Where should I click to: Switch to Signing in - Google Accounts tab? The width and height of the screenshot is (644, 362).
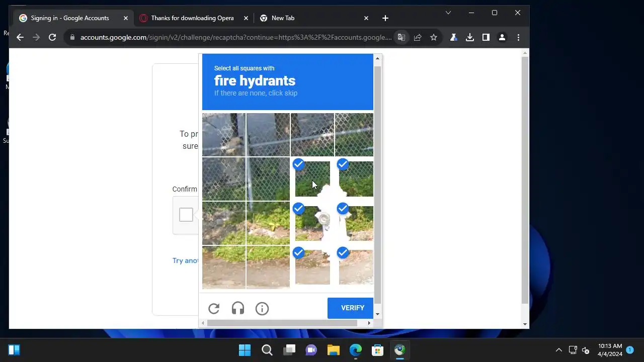coord(74,18)
